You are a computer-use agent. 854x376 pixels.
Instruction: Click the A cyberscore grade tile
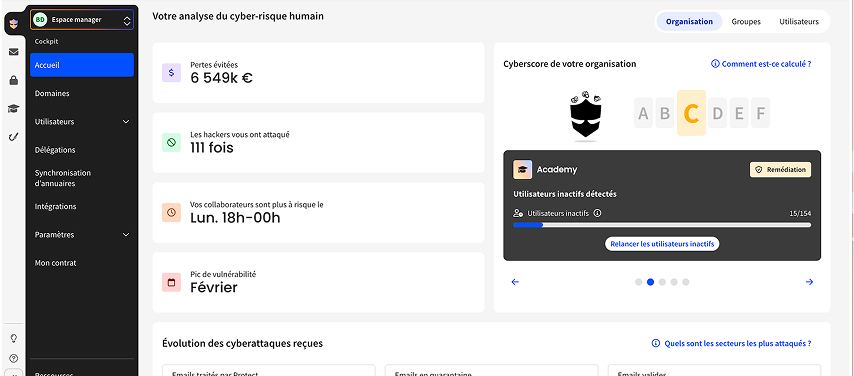[643, 113]
